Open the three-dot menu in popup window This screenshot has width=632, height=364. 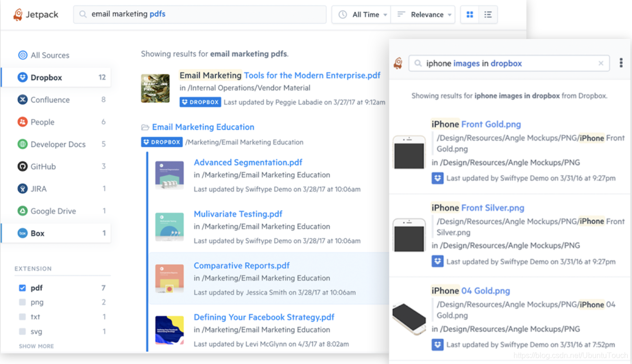[x=621, y=63]
